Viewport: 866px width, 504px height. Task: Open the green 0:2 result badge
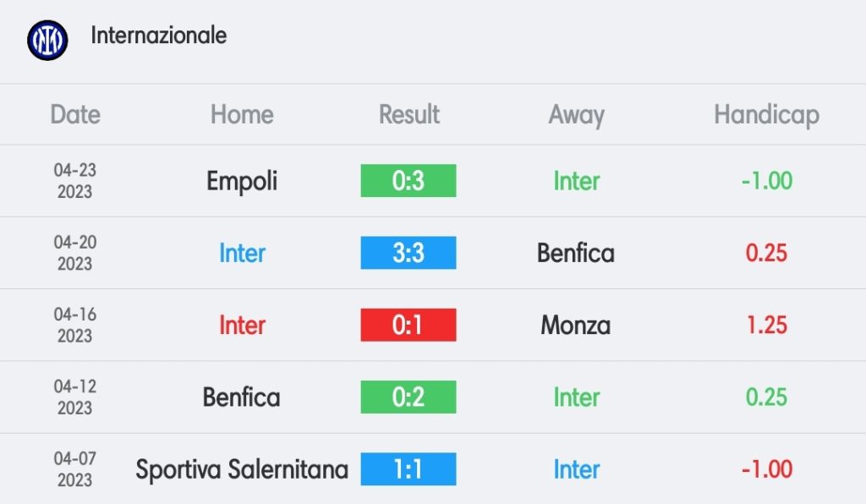click(x=408, y=397)
